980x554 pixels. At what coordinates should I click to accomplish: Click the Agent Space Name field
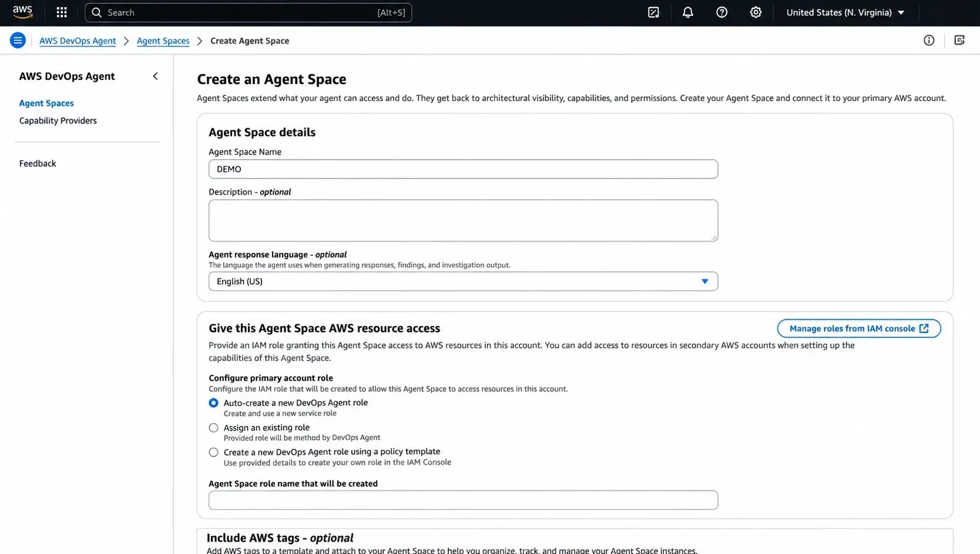tap(463, 169)
